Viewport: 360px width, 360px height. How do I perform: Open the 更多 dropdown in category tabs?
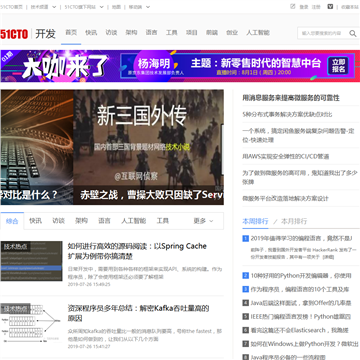203,221
